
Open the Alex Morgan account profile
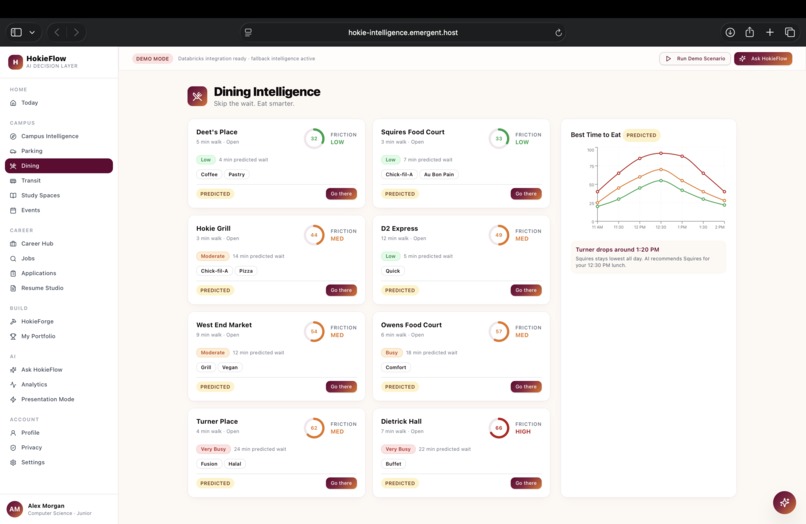click(x=59, y=509)
